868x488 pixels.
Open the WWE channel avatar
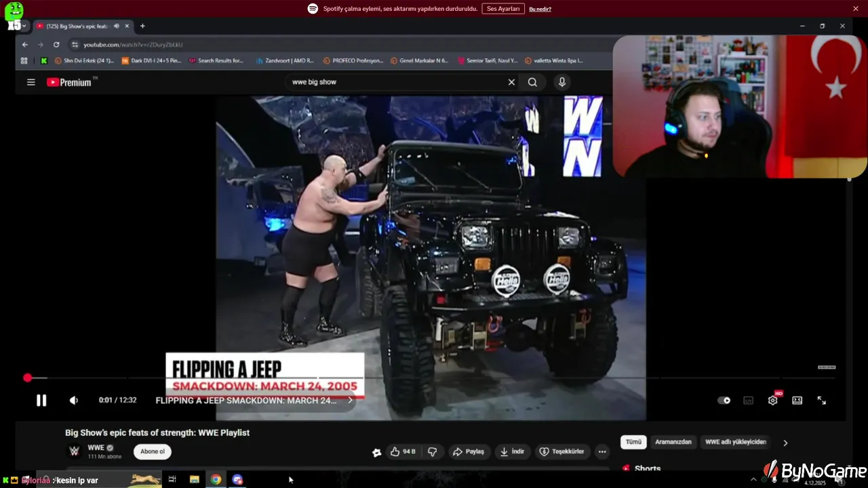[75, 451]
